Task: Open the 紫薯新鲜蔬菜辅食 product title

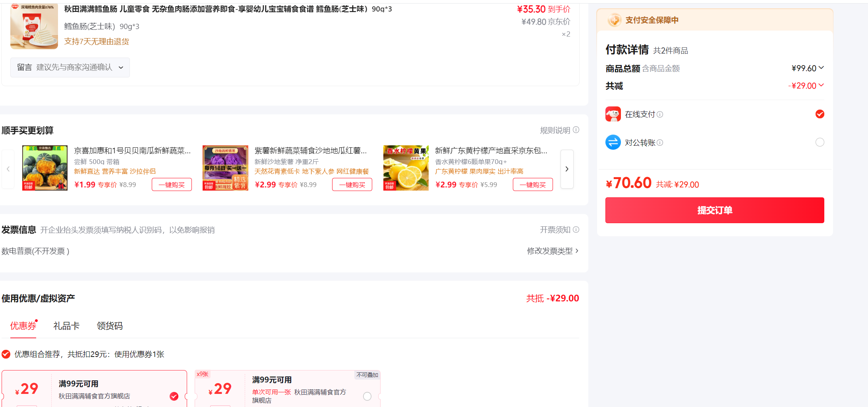Action: tap(311, 150)
